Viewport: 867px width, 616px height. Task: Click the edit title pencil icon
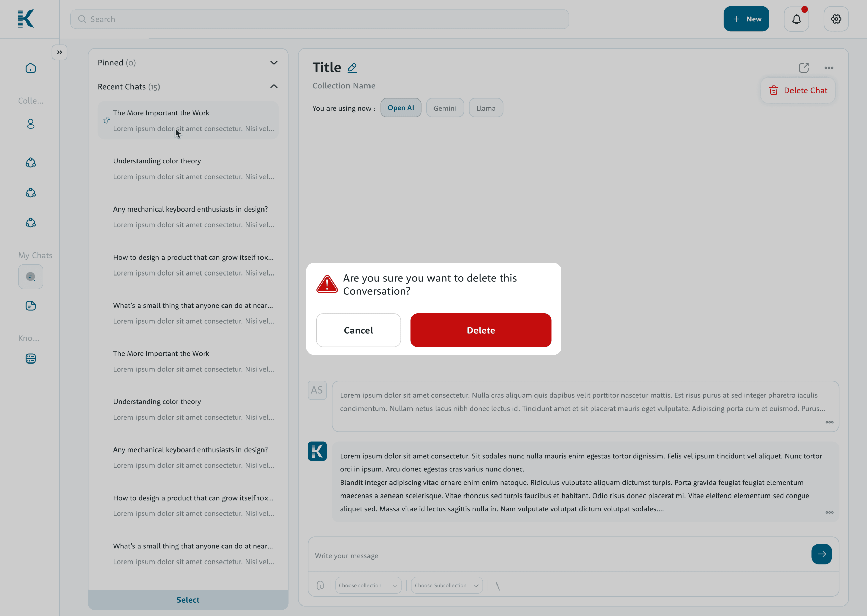352,68
